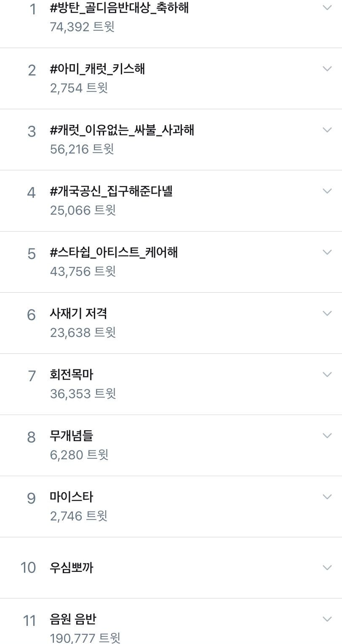Open trend #캐럿_이유없는_싸불_사과해
342x644 pixels.
[122, 130]
